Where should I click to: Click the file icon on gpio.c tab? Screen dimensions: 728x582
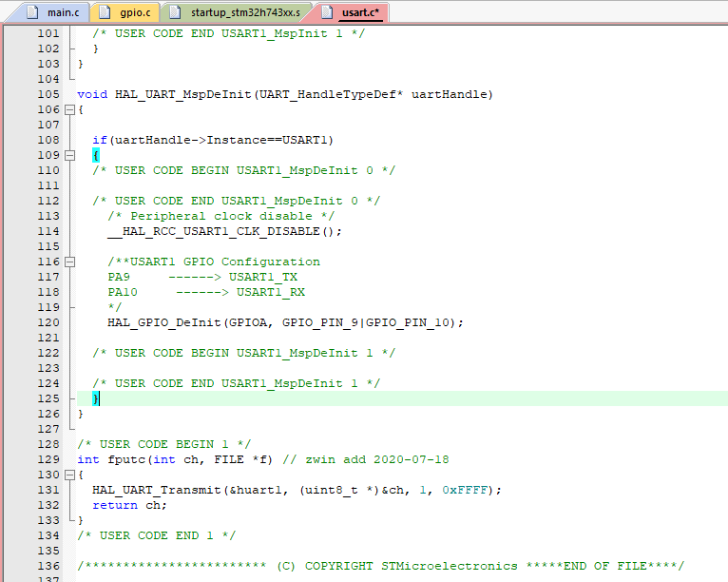[105, 12]
